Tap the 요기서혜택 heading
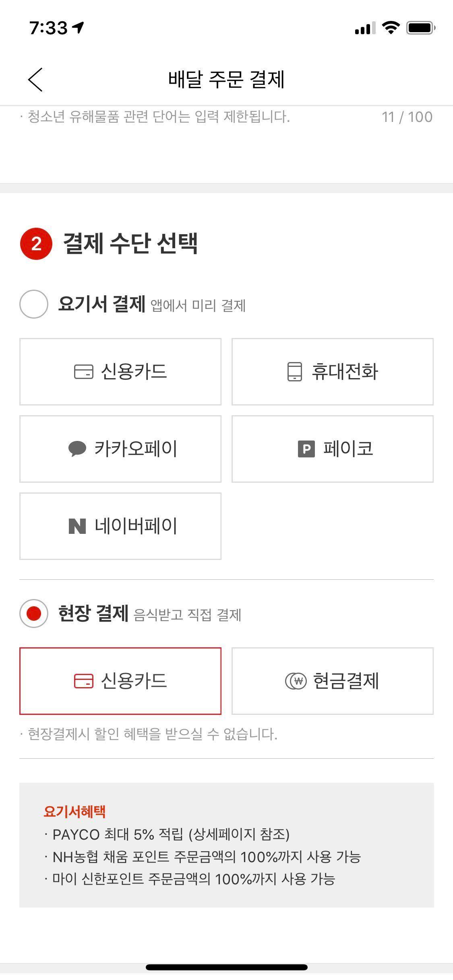This screenshot has height=980, width=453. [x=74, y=811]
